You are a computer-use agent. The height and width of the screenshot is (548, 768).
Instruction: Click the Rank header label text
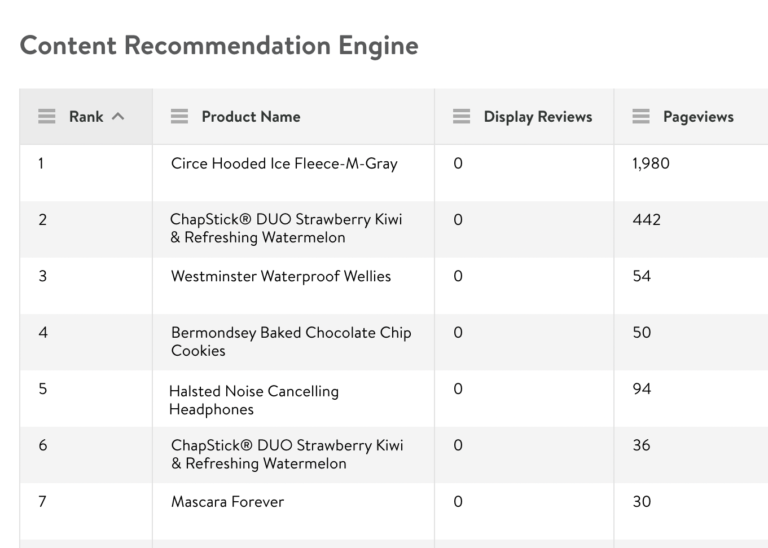(86, 117)
